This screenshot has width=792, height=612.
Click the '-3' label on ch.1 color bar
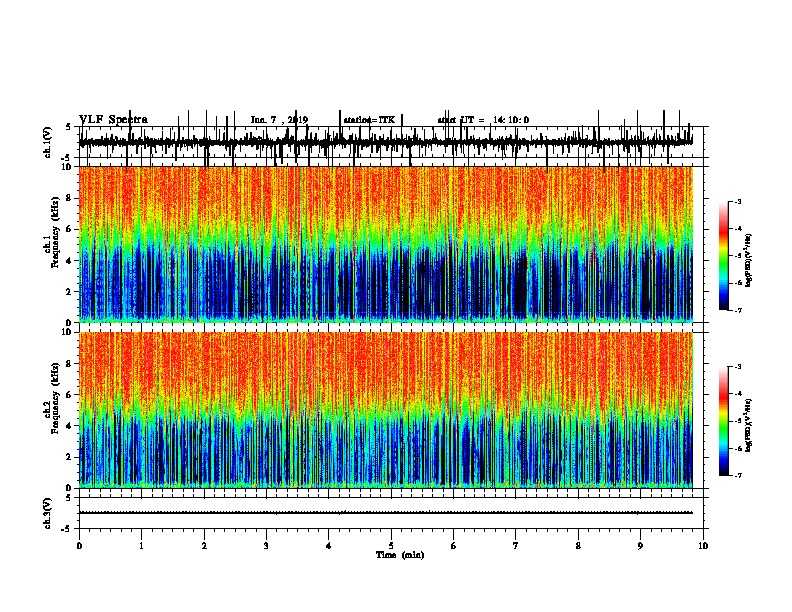[738, 202]
